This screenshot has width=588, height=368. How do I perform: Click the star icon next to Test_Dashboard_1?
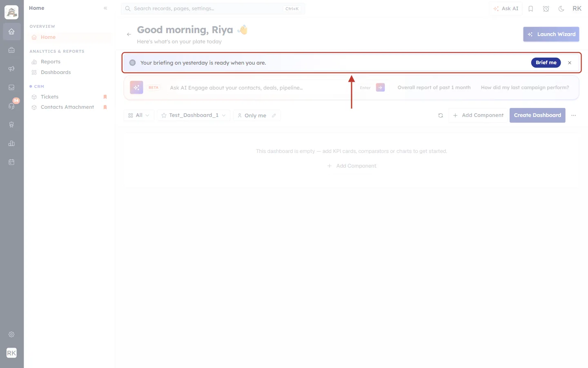[164, 115]
